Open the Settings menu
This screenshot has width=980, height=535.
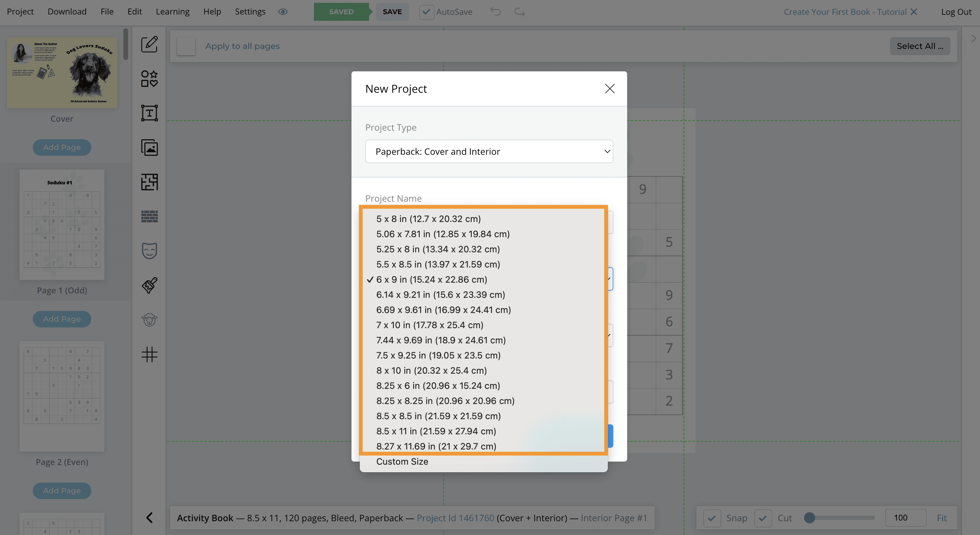(x=250, y=11)
